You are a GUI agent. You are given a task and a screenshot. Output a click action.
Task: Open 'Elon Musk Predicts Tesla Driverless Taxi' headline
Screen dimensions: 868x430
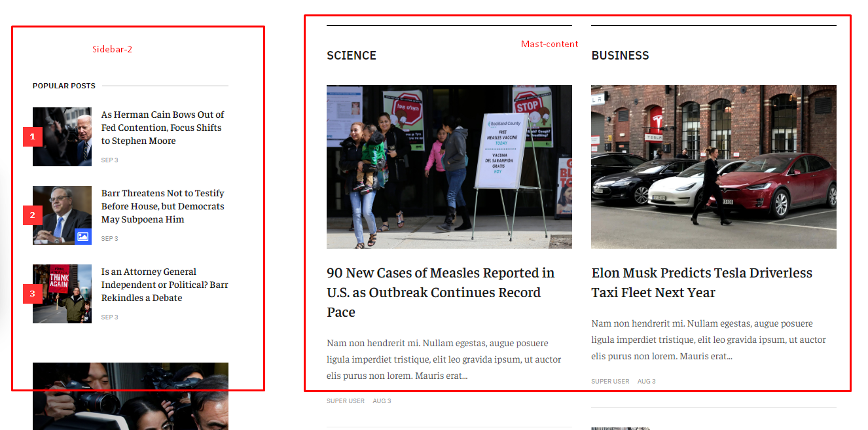tap(702, 283)
